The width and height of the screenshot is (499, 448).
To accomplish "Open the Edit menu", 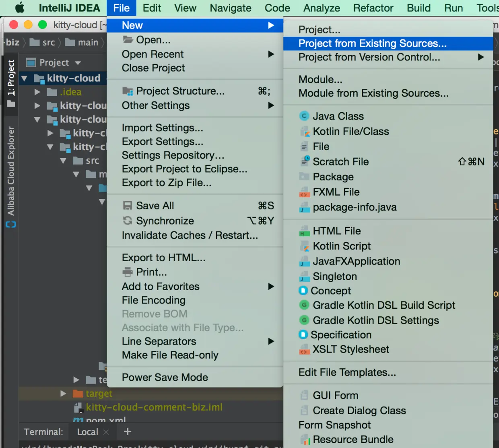I will tap(152, 8).
